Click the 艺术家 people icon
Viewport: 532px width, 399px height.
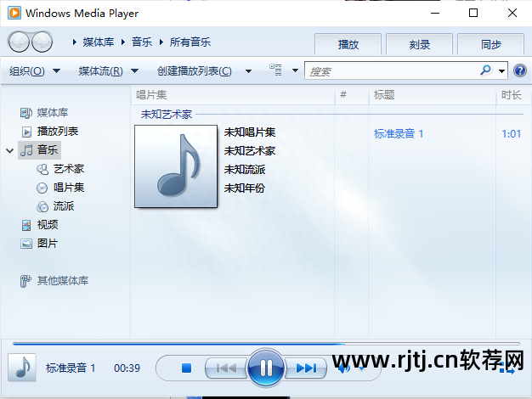(42, 169)
